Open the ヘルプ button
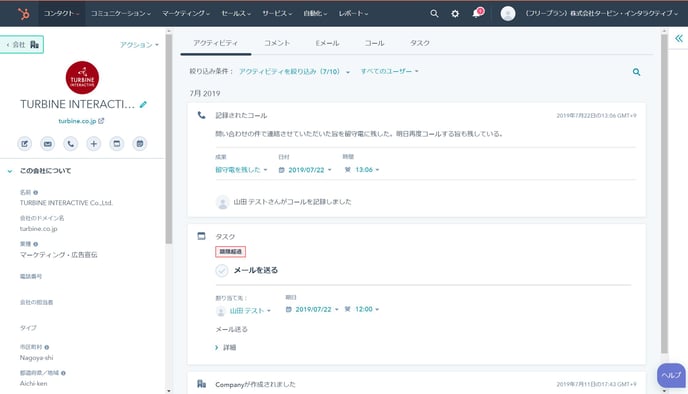Viewport: 688px width, 394px height. pyautogui.click(x=671, y=375)
